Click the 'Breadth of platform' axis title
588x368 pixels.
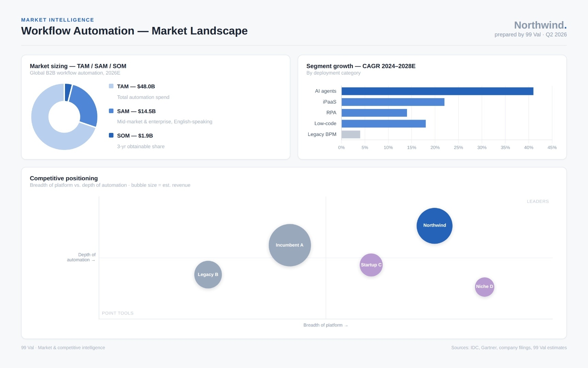click(326, 325)
